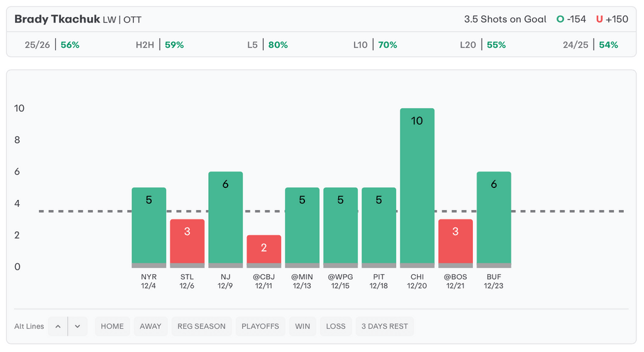Click the CHI 12/20 bar showing 10

(x=417, y=189)
